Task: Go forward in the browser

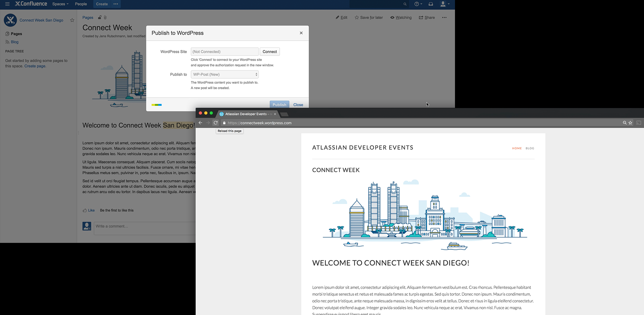Action: coord(208,123)
